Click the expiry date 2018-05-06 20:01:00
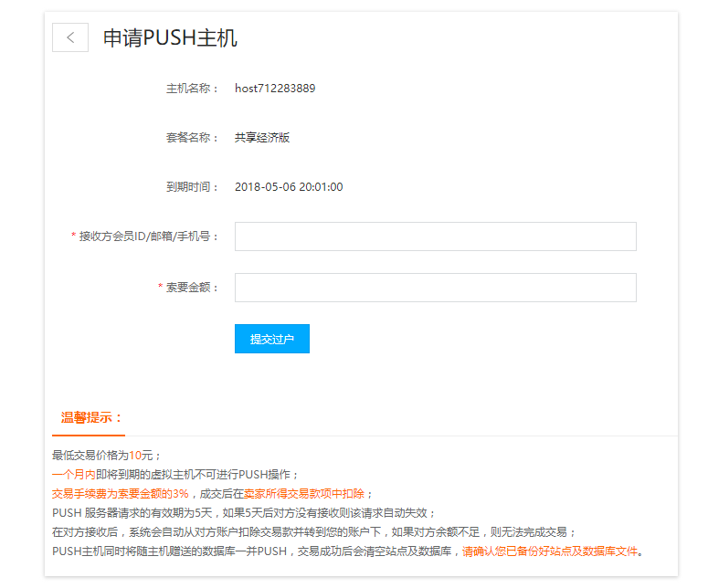 pos(289,187)
